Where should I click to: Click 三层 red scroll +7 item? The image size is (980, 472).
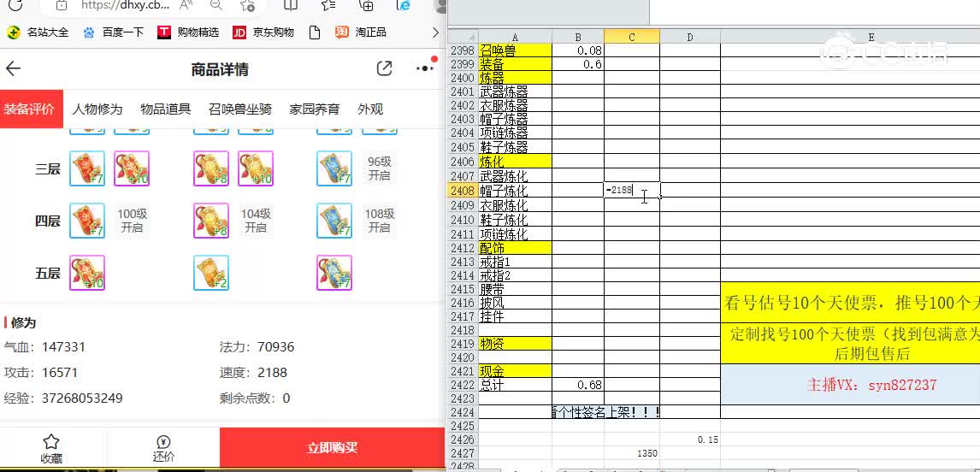tap(87, 168)
